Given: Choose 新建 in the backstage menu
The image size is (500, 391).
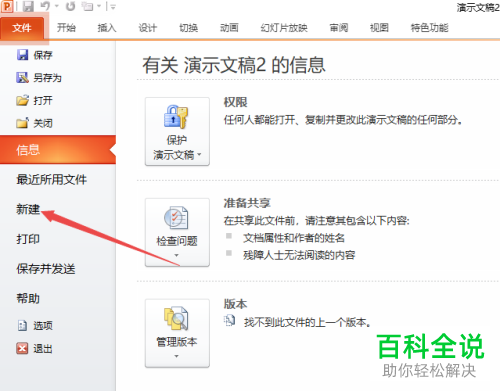Looking at the screenshot, I should pyautogui.click(x=28, y=209).
